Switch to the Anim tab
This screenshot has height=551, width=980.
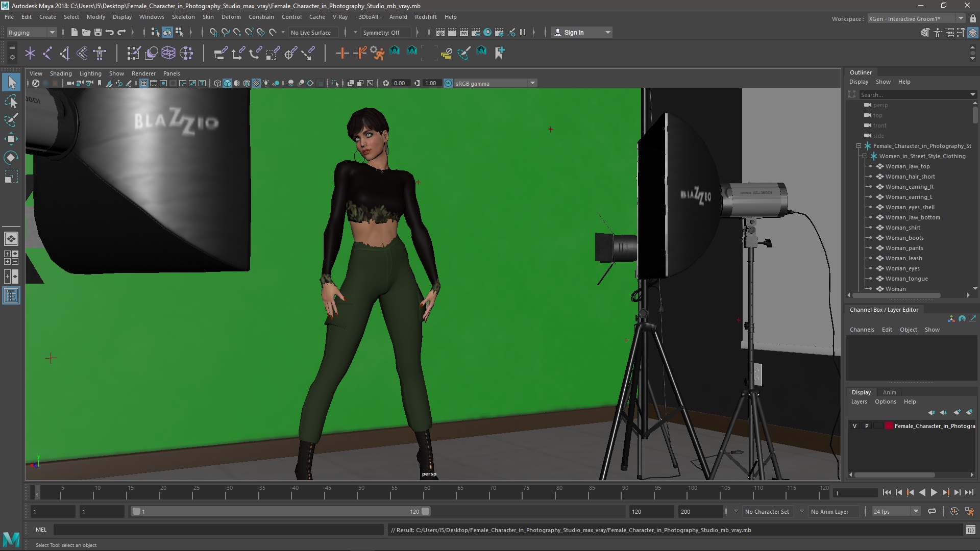pyautogui.click(x=889, y=392)
